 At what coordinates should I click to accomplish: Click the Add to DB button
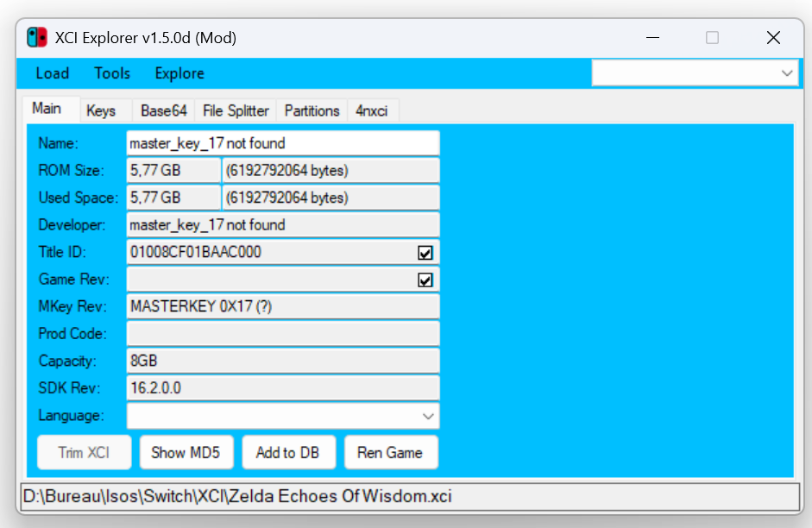[288, 452]
